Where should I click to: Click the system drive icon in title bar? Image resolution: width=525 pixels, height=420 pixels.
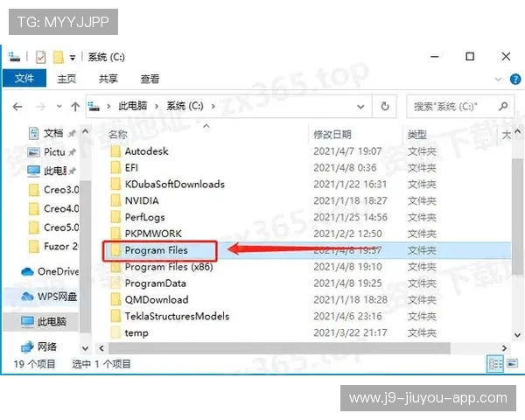coord(14,57)
